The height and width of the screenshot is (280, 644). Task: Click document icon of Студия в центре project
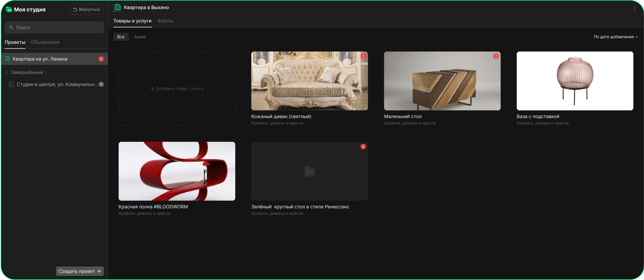[x=11, y=84]
